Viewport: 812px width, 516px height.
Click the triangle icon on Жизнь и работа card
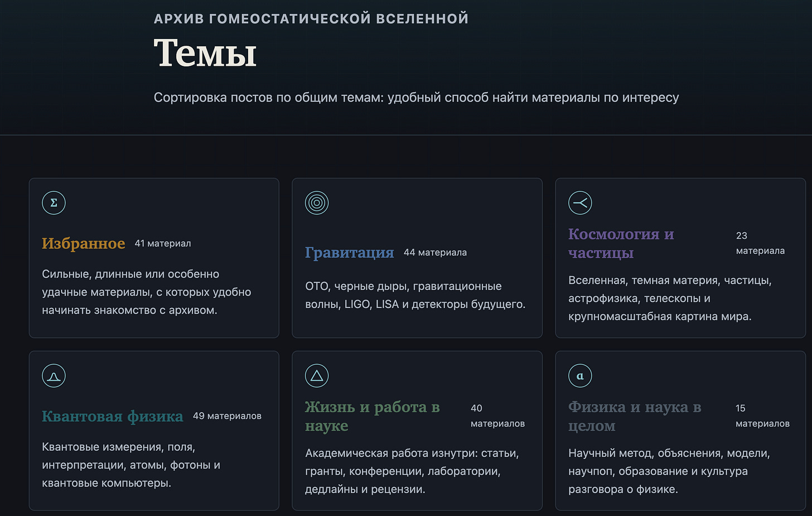click(x=317, y=375)
